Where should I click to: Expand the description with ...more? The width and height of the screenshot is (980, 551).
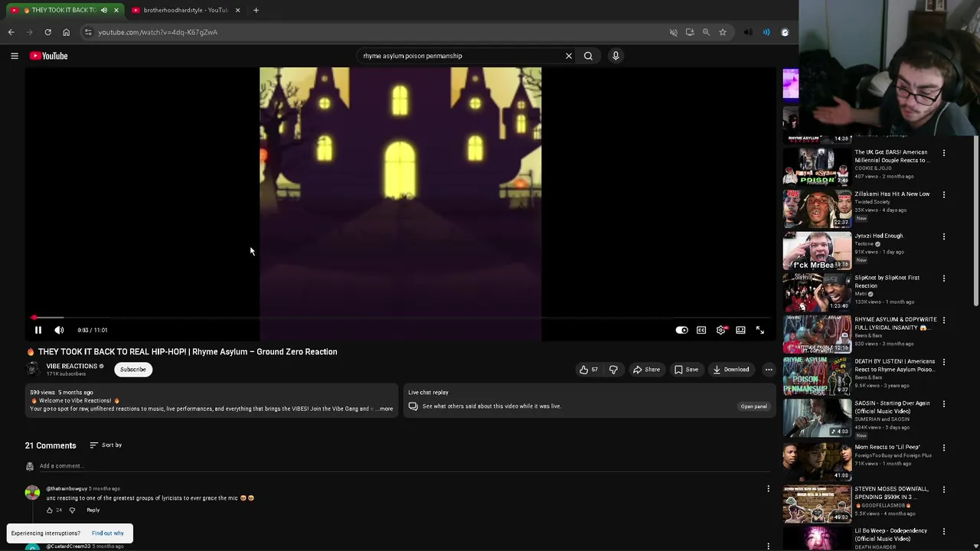click(385, 409)
